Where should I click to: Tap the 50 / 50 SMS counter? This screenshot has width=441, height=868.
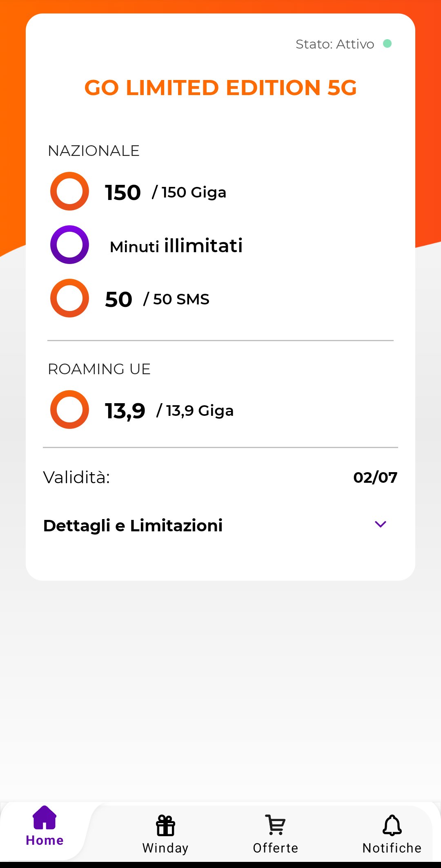click(x=157, y=299)
